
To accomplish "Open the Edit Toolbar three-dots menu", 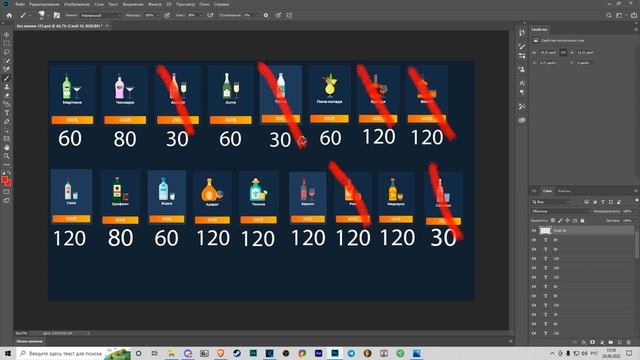I will (x=7, y=164).
